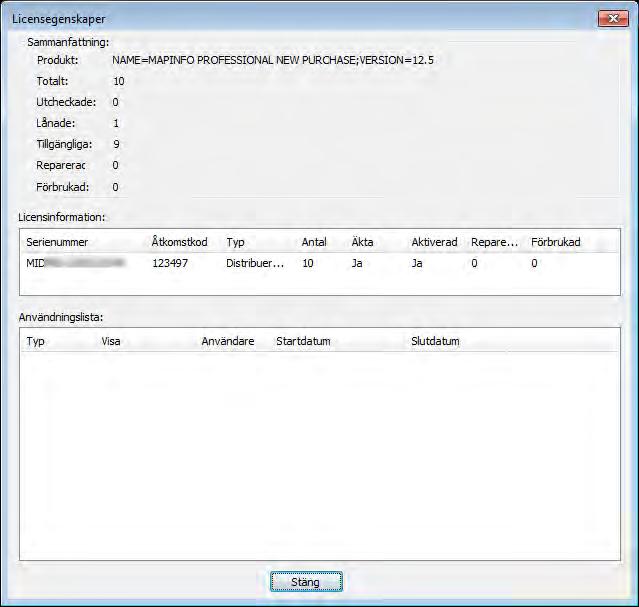
Task: Click the Totalt label
Action: pyautogui.click(x=53, y=81)
